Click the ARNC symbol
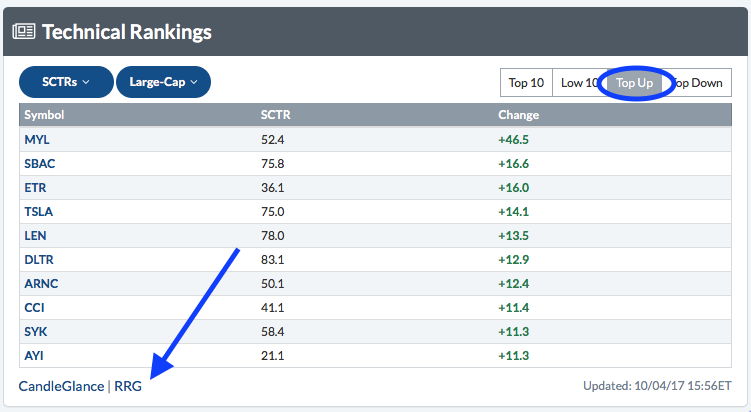Image resolution: width=751 pixels, height=412 pixels. click(41, 284)
